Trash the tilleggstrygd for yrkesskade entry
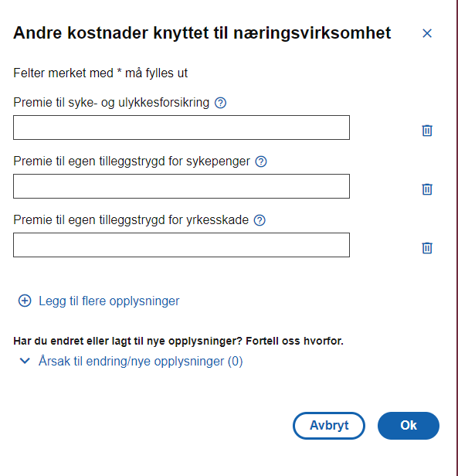Image resolution: width=458 pixels, height=476 pixels. (427, 248)
